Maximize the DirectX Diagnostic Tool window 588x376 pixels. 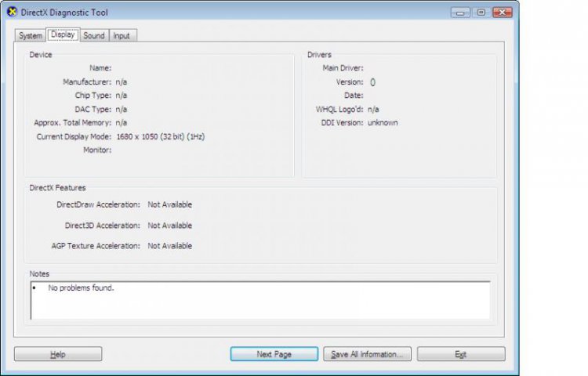click(481, 13)
